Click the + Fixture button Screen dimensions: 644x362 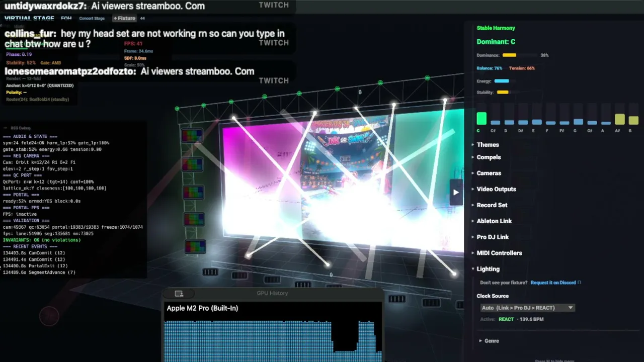click(x=124, y=19)
